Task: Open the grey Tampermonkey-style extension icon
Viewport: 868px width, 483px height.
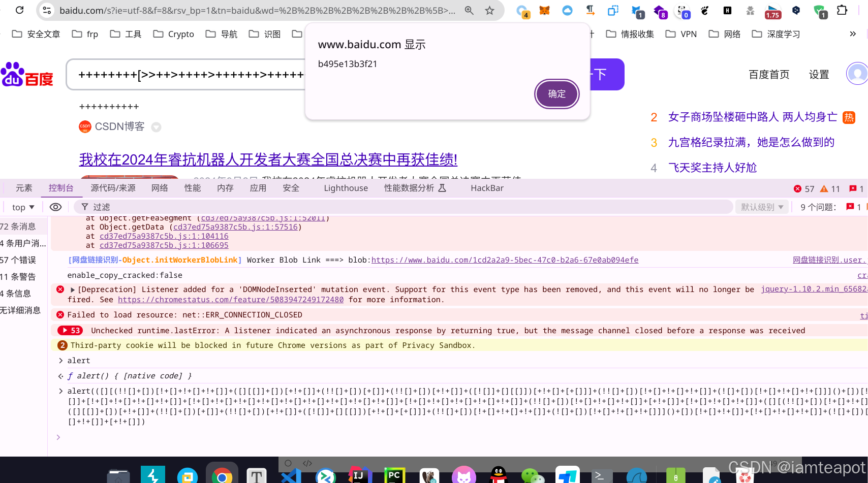Action: point(750,10)
